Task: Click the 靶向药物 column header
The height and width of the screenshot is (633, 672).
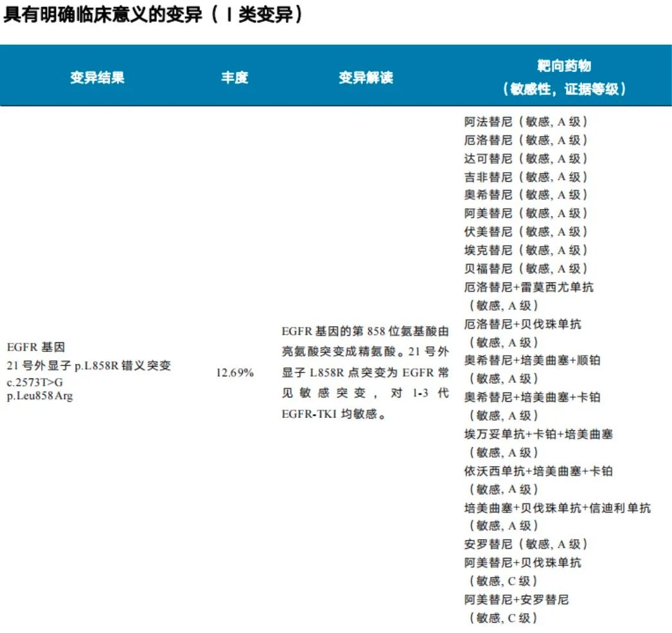Action: pyautogui.click(x=564, y=66)
